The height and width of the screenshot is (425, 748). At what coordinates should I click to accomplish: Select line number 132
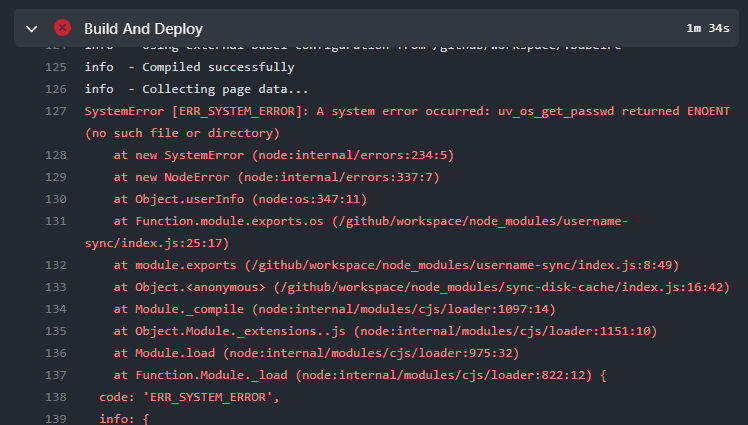[56, 265]
